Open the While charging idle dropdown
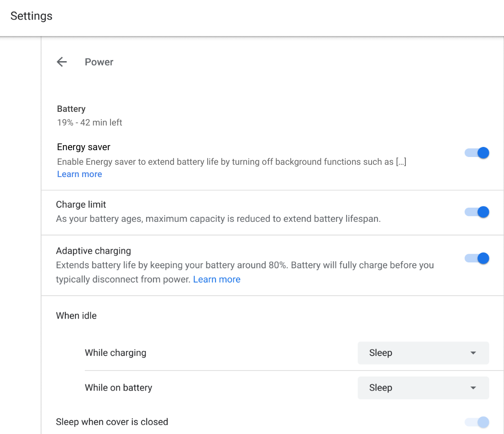This screenshot has height=434, width=504. (423, 353)
